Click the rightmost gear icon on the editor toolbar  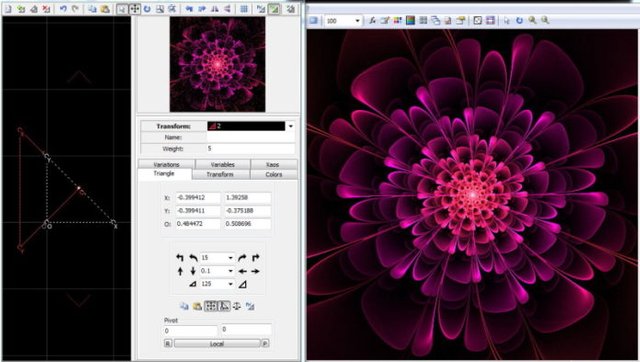pyautogui.click(x=291, y=9)
